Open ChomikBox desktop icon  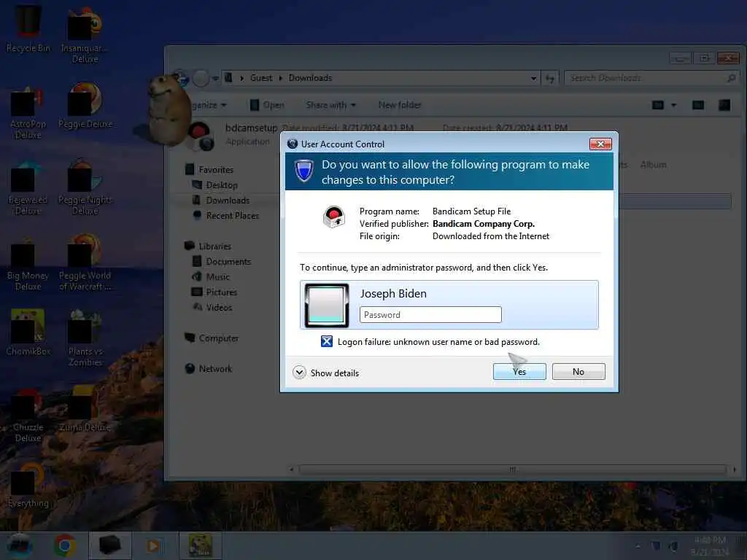[28, 332]
